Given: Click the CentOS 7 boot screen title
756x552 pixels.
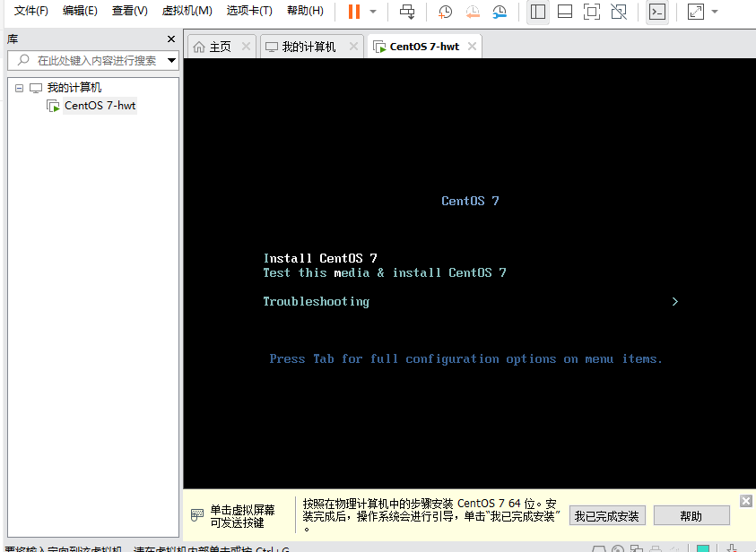Looking at the screenshot, I should [470, 201].
